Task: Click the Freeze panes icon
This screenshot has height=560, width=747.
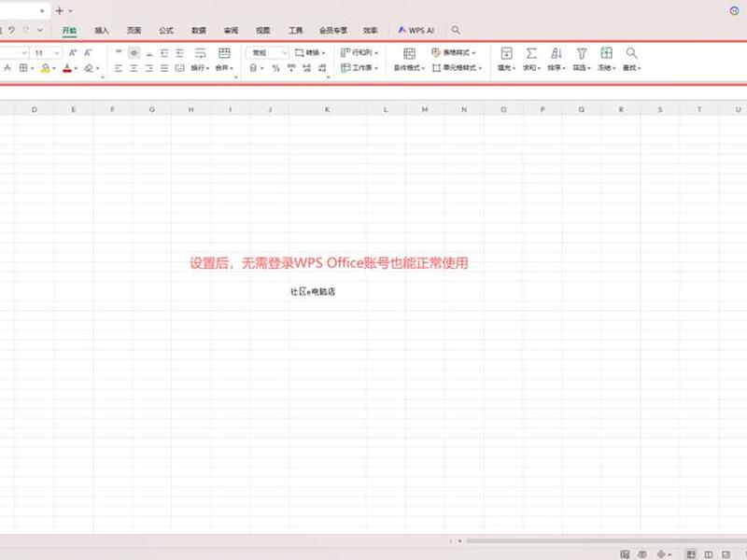Action: (x=606, y=53)
